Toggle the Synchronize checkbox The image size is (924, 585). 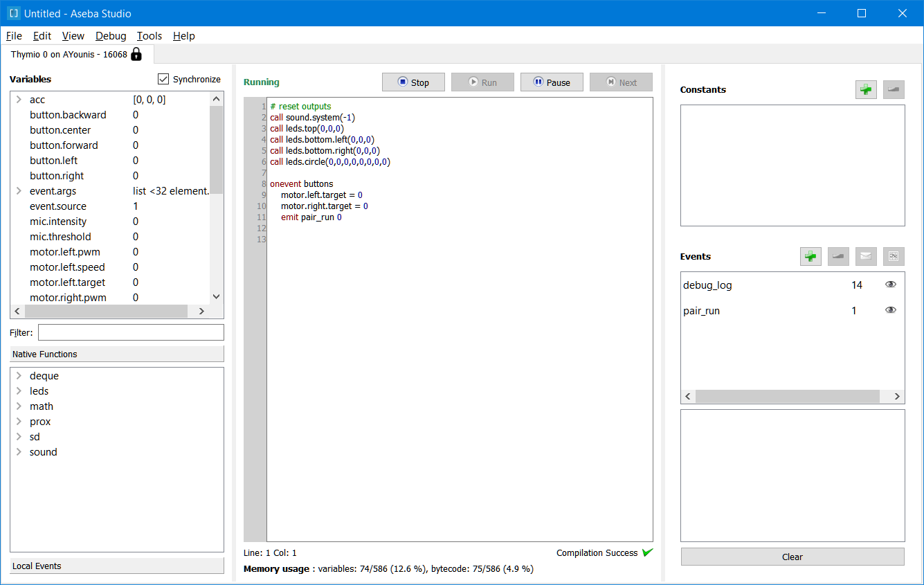[163, 79]
